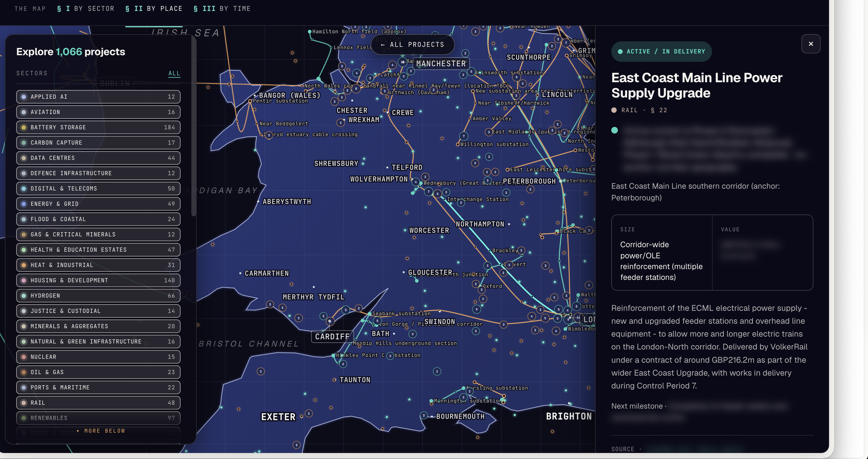
Task: Filter by Justice & Custodial sector
Action: click(x=98, y=311)
